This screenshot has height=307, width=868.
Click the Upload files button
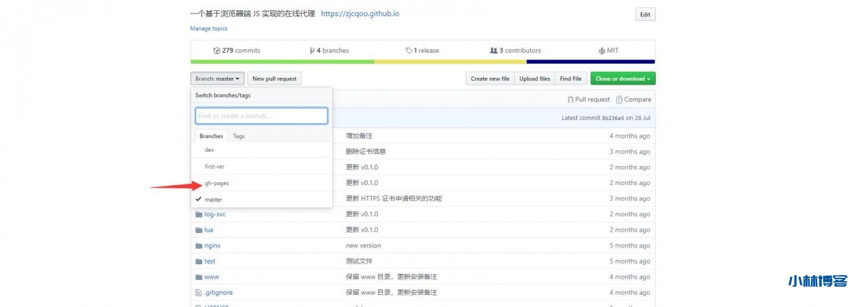click(x=534, y=79)
